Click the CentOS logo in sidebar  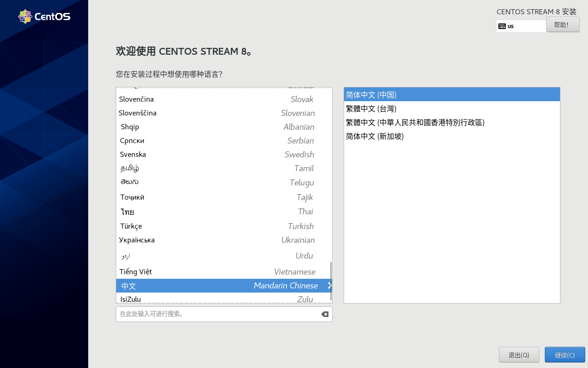(x=44, y=17)
